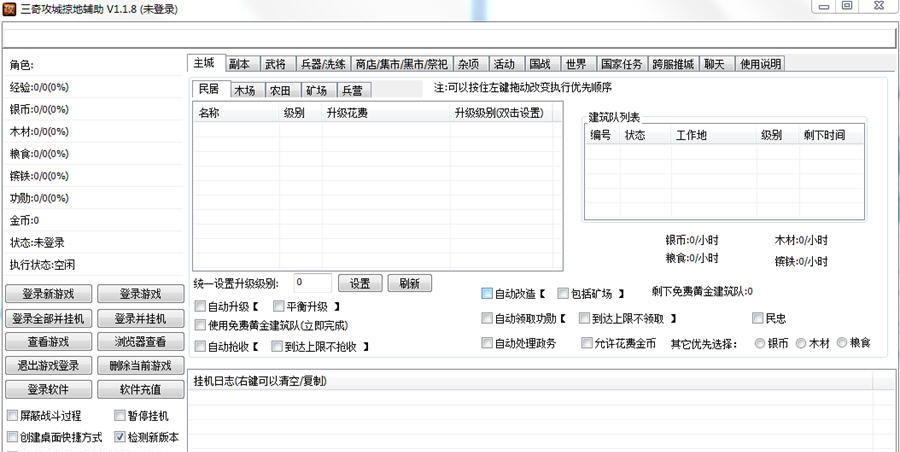Screen dimensions: 900x452
Task: Check the 创建桌面快捷方式 option
Action: point(12,437)
